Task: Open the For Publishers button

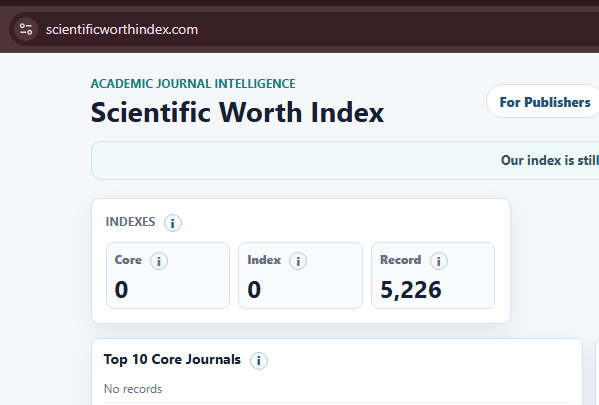Action: 544,102
